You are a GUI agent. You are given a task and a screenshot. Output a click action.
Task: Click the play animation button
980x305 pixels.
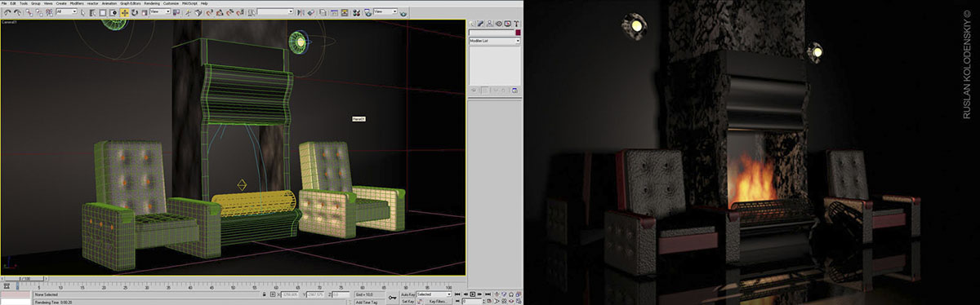(472, 294)
